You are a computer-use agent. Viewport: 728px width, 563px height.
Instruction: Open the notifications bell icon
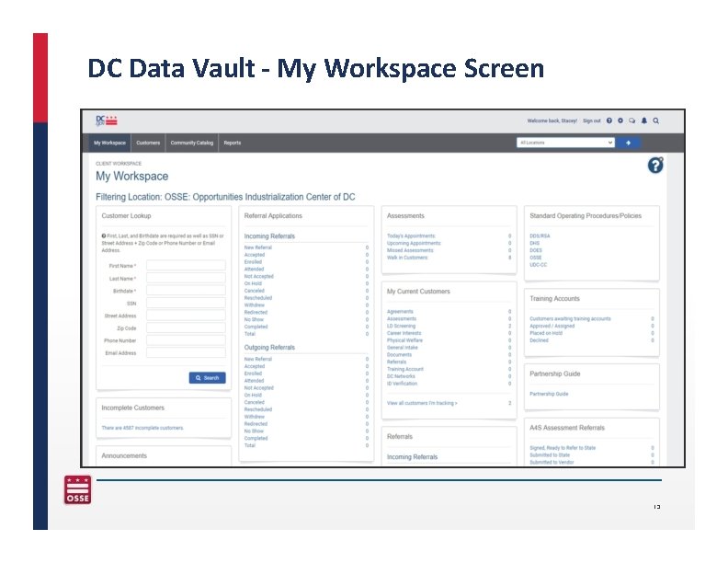click(644, 121)
